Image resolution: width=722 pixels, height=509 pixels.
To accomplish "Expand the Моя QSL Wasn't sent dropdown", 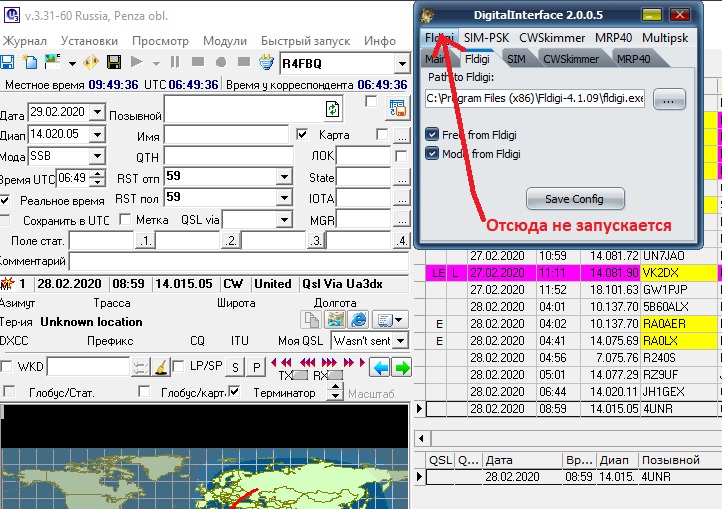I will 401,340.
